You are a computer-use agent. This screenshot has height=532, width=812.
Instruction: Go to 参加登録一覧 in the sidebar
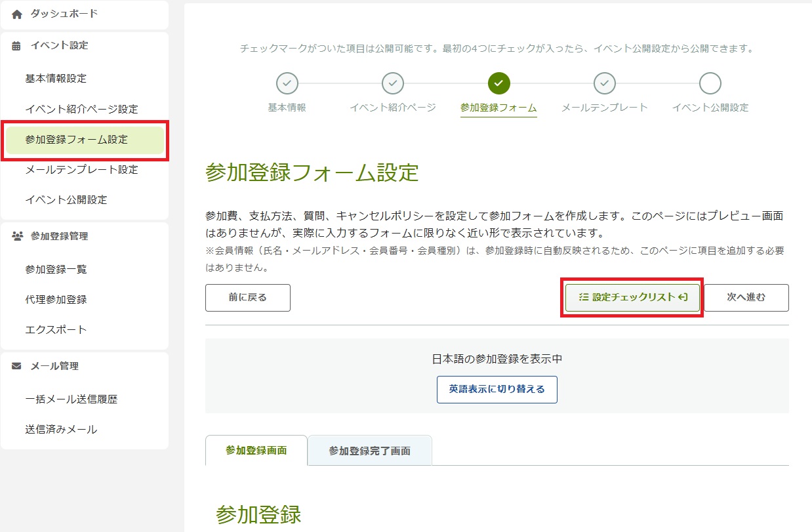coord(56,270)
